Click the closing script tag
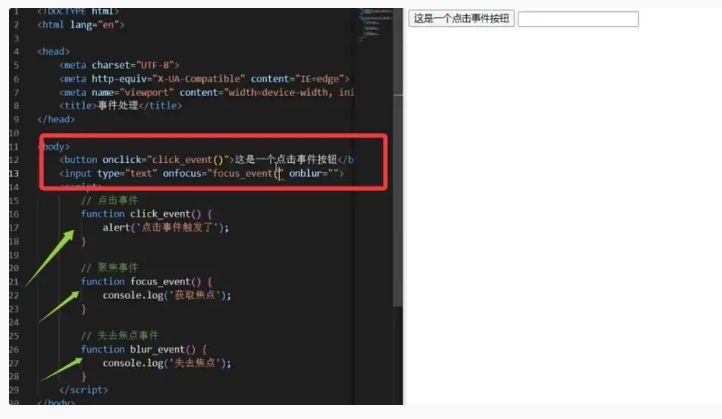 [x=83, y=390]
